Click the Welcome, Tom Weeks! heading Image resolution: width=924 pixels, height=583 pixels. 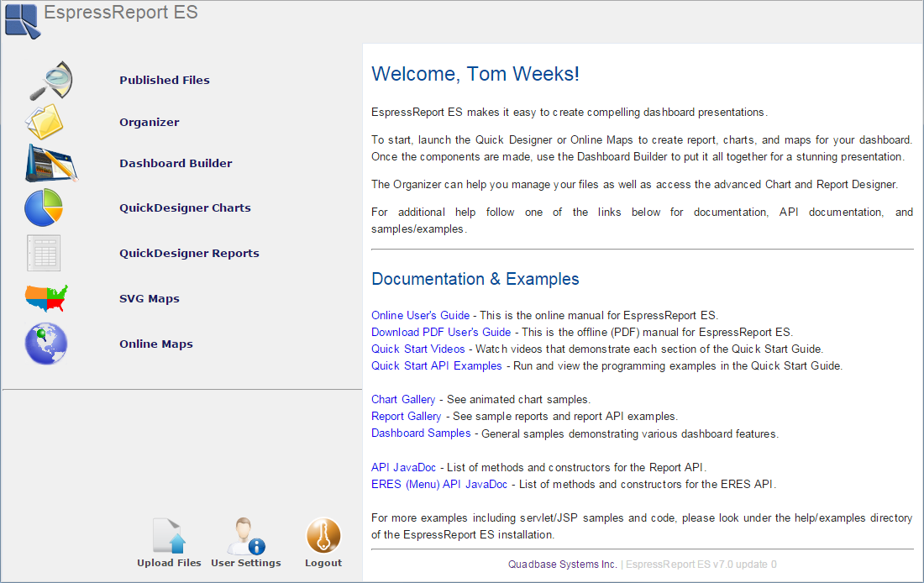coord(475,74)
